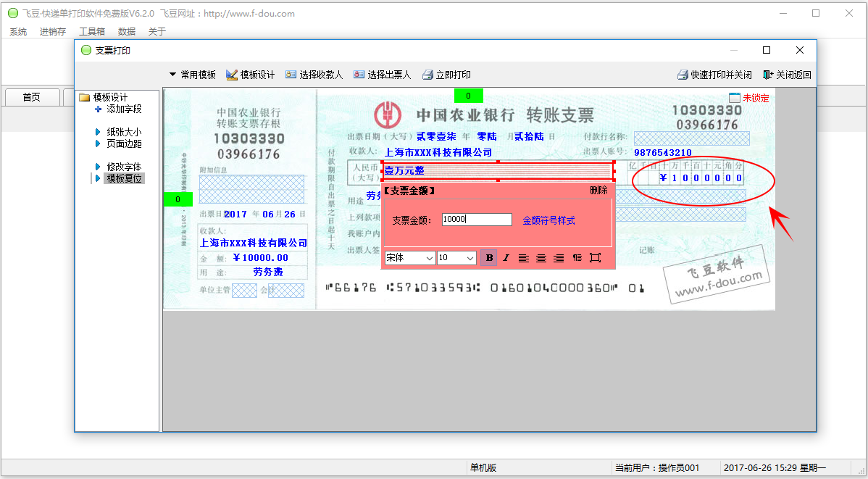Toggle Bold in the field editor
This screenshot has width=868, height=479.
489,257
